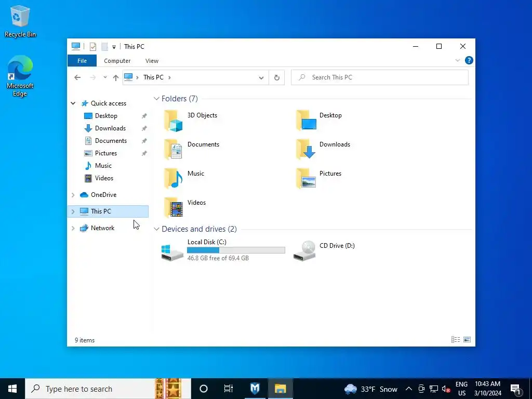Screen dimensions: 532x399
Task: Go up one level with Up arrow
Action: click(x=116, y=78)
